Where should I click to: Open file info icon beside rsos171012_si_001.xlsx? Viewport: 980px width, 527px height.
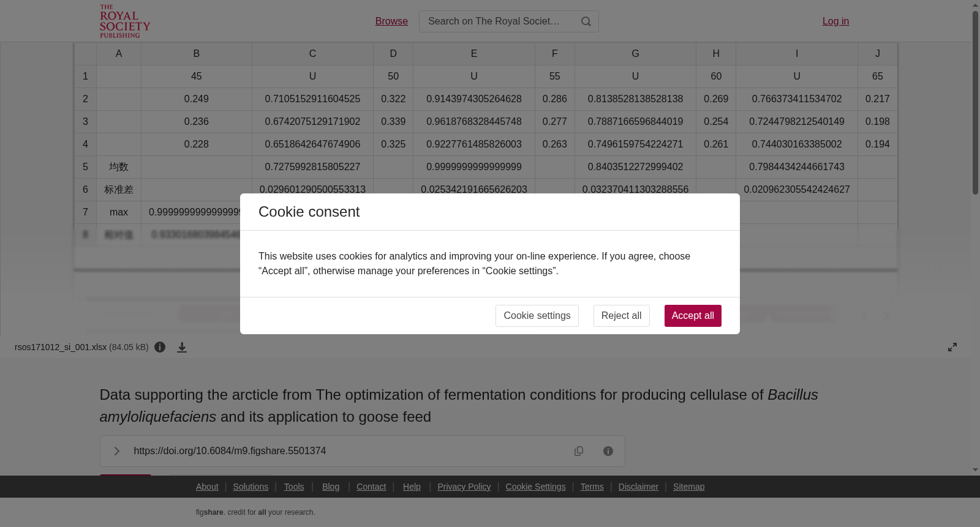click(x=160, y=347)
